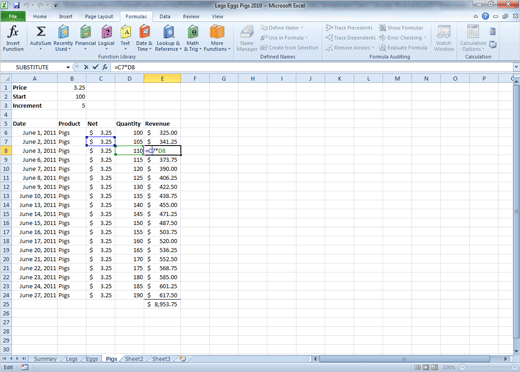Open the Text functions book icon
This screenshot has height=372, width=520.
pos(125,32)
